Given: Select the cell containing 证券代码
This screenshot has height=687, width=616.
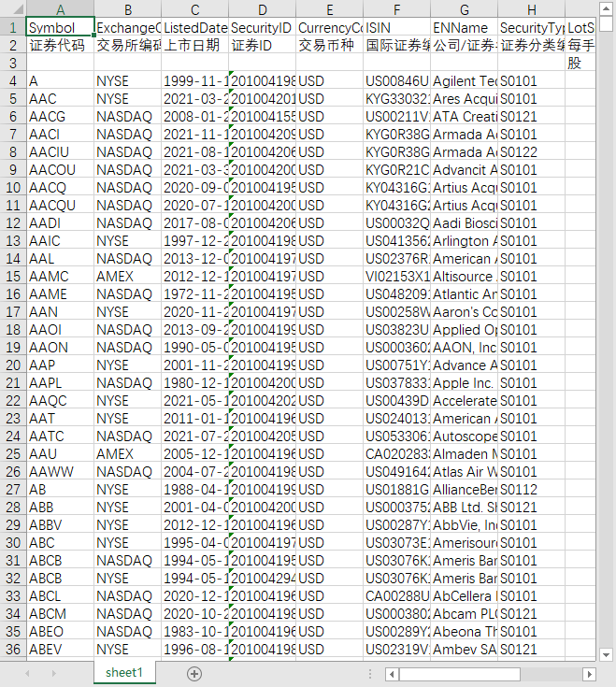Looking at the screenshot, I should [61, 45].
